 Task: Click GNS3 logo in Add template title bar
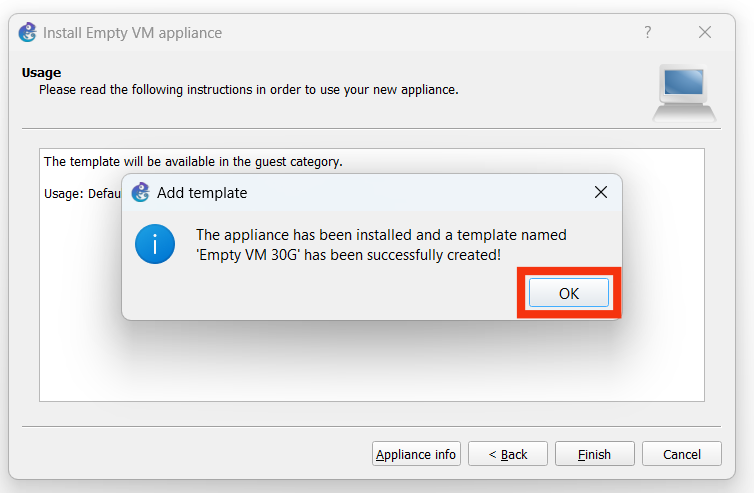point(141,192)
